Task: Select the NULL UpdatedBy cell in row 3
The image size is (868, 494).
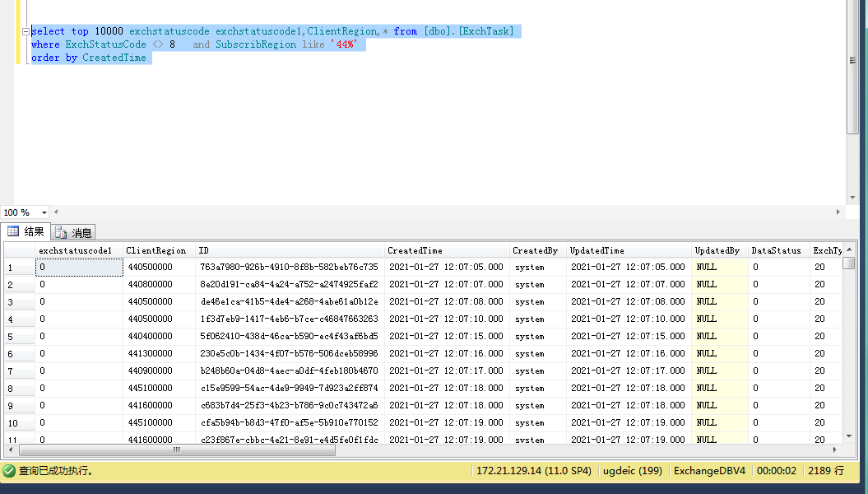Action: pos(720,302)
